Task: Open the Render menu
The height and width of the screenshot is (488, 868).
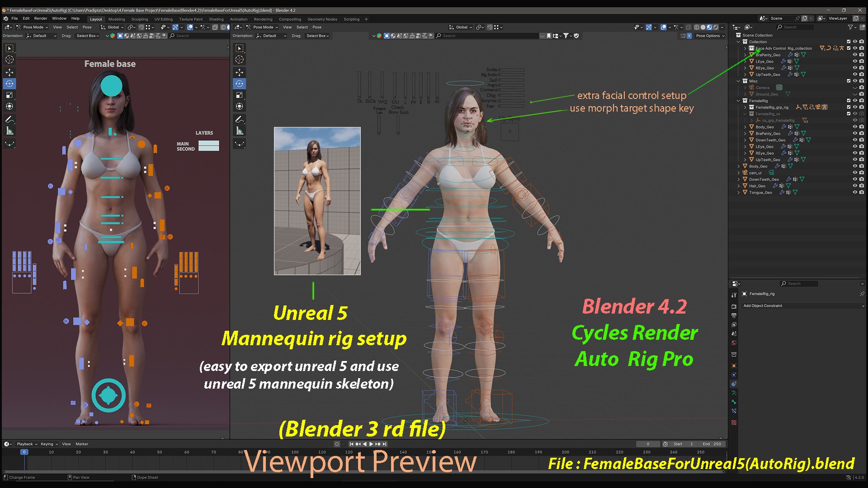Action: [41, 19]
